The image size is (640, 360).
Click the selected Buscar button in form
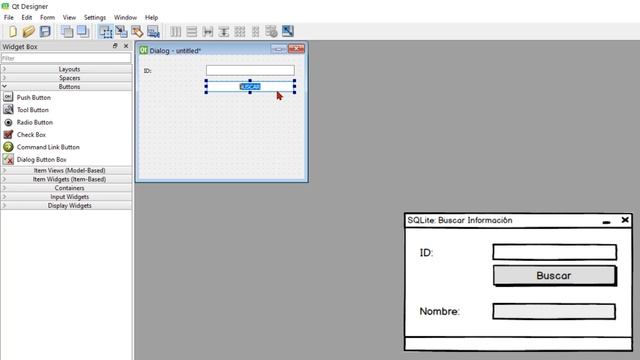(250, 87)
